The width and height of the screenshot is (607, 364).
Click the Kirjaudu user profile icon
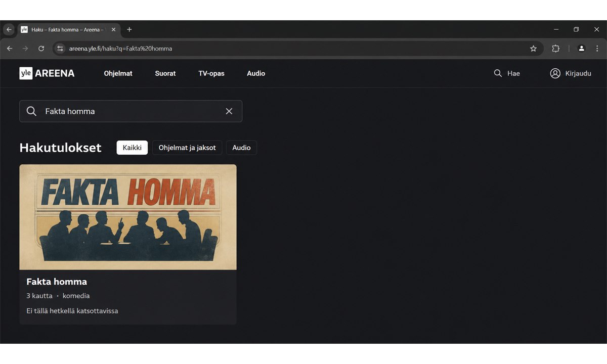(x=555, y=73)
